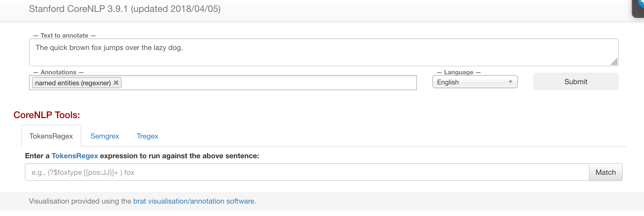Viewport: 644px width, 216px height.
Task: Click inside the Text to annotate box
Action: [324, 52]
